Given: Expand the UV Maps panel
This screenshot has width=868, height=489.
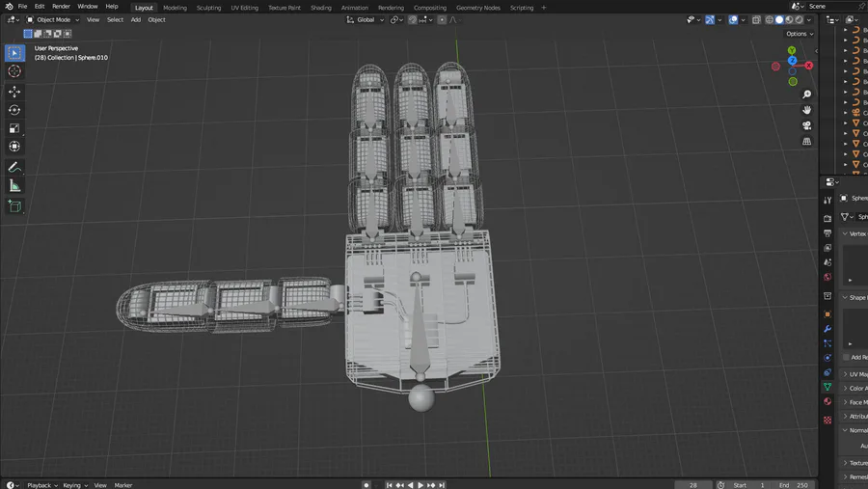Looking at the screenshot, I should [x=854, y=374].
